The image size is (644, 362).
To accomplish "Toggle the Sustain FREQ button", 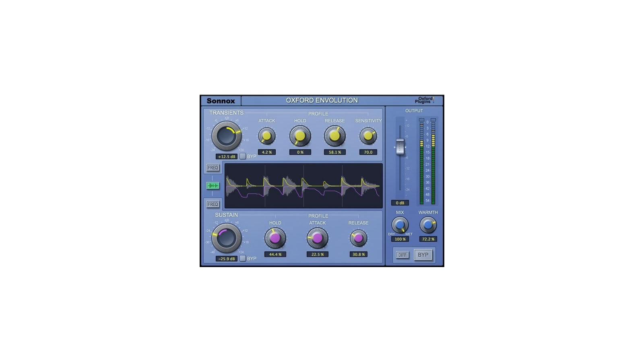I will (x=213, y=204).
